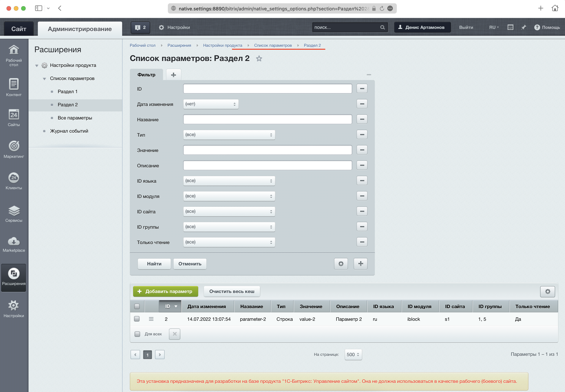Enter text in the Название input field
This screenshot has width=565, height=392.
pos(268,119)
